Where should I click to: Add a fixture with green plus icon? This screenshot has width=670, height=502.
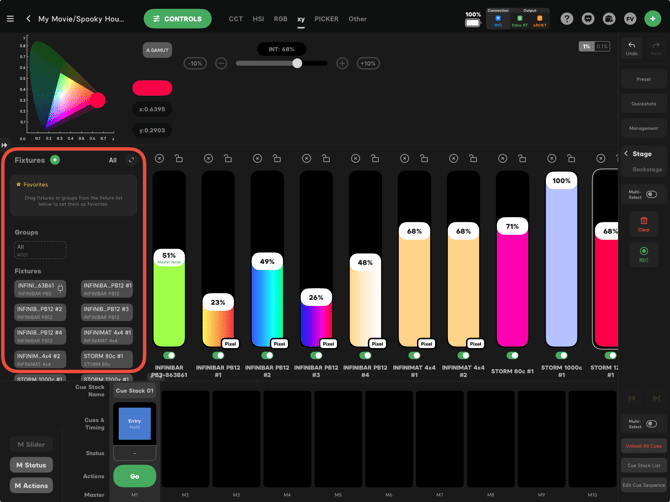coord(55,160)
